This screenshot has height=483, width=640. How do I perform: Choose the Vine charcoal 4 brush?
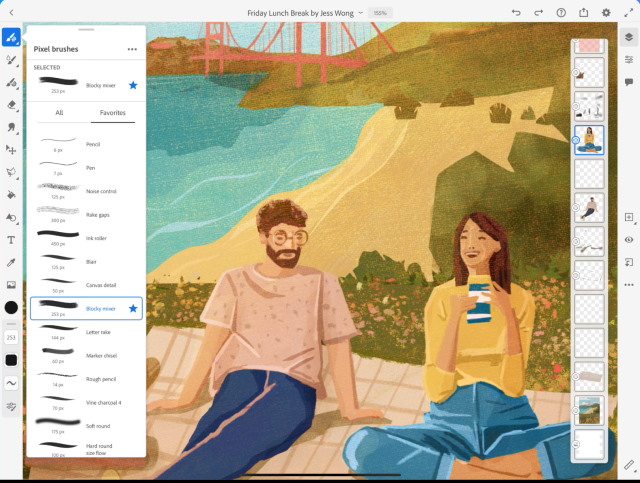click(x=86, y=403)
